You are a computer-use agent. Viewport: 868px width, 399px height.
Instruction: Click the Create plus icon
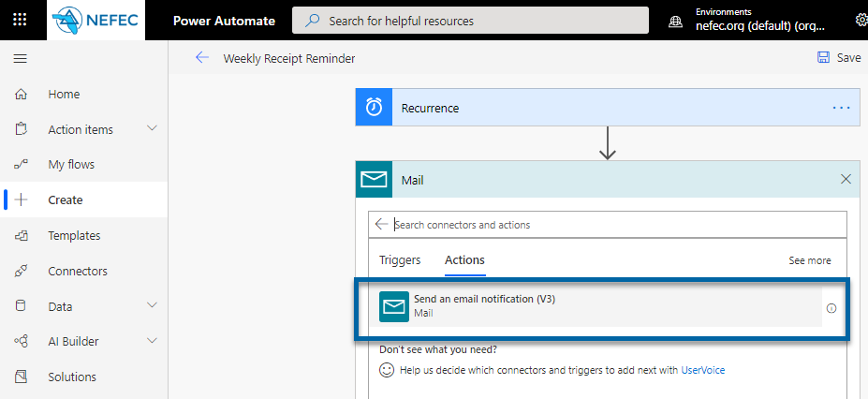pyautogui.click(x=21, y=200)
